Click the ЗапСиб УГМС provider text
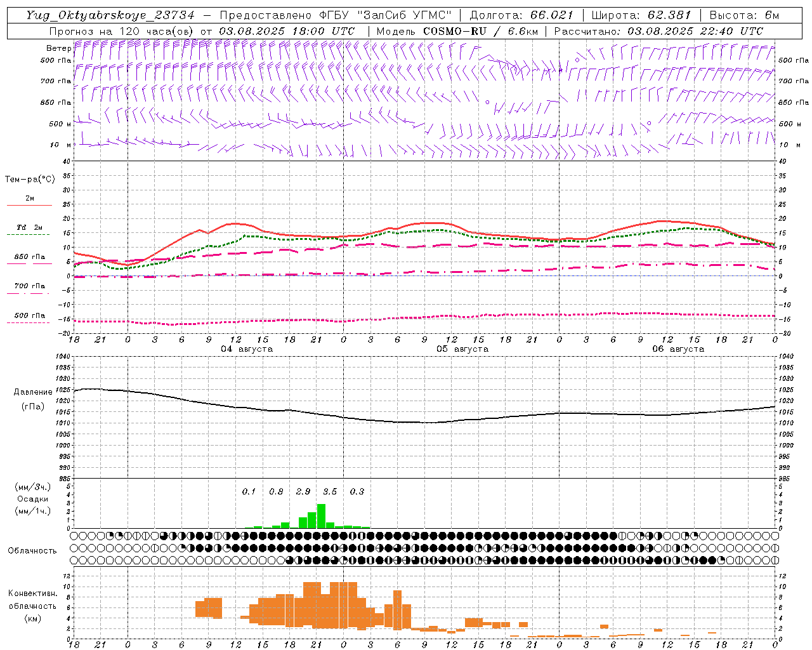 pyautogui.click(x=405, y=15)
